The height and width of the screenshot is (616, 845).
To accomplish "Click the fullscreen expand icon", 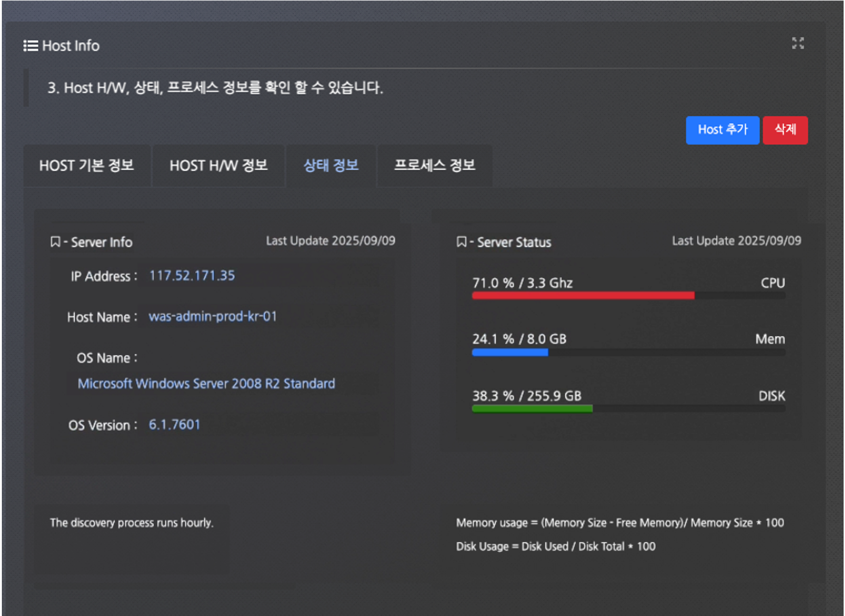I will tap(797, 43).
